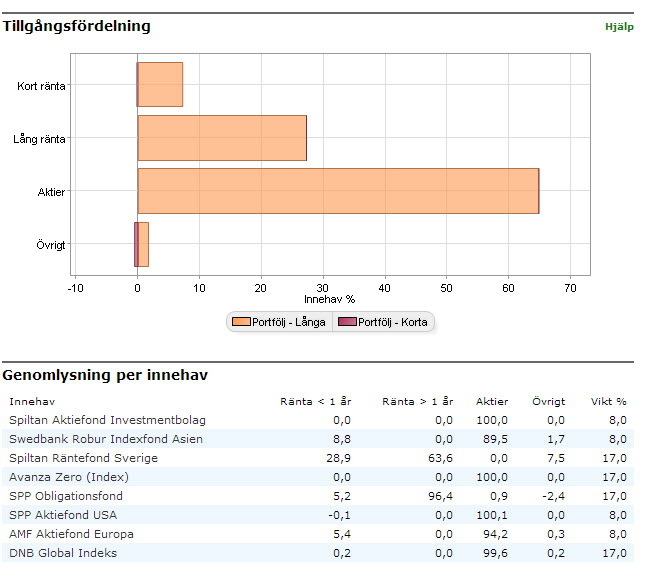Click the Portfölj - Långa legend swatch
The height and width of the screenshot is (577, 645).
coord(241,322)
